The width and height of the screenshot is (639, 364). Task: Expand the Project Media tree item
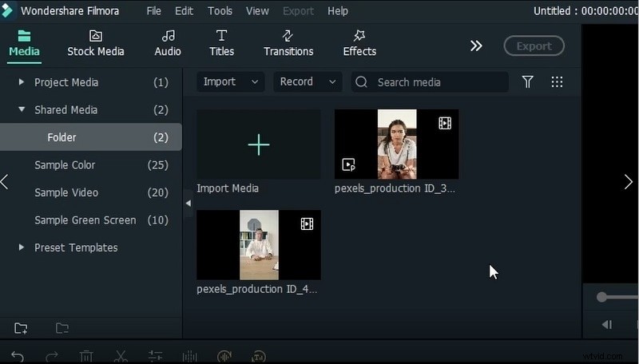(22, 82)
